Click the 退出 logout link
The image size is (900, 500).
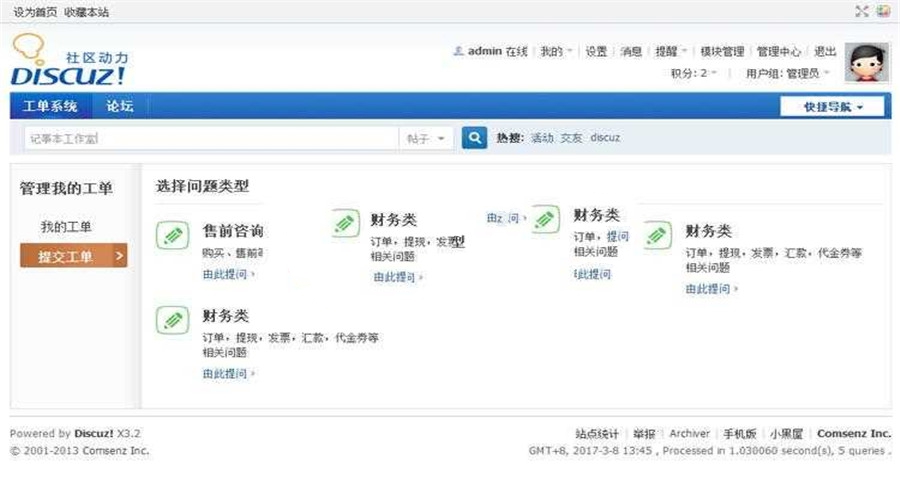point(825,52)
